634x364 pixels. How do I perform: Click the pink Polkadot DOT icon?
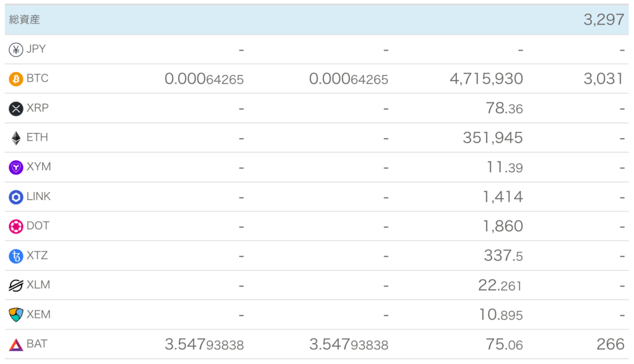coord(15,227)
